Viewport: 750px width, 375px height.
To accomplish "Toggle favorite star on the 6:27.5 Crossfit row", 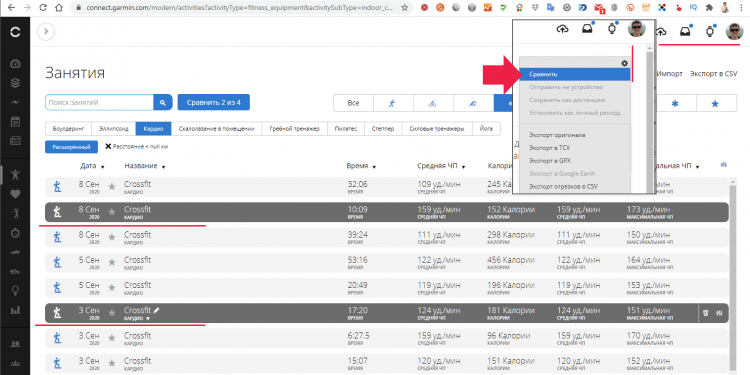I will 112,338.
